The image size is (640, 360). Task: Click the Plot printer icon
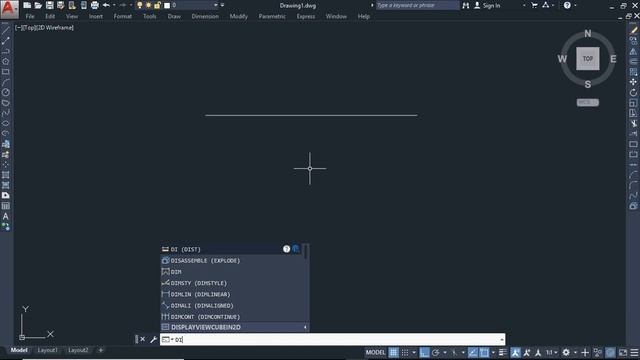95,5
